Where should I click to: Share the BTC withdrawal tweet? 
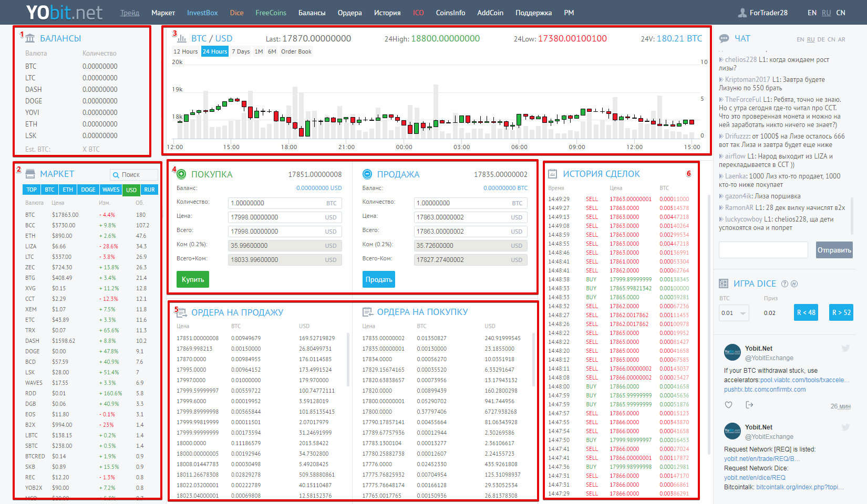[x=749, y=405]
